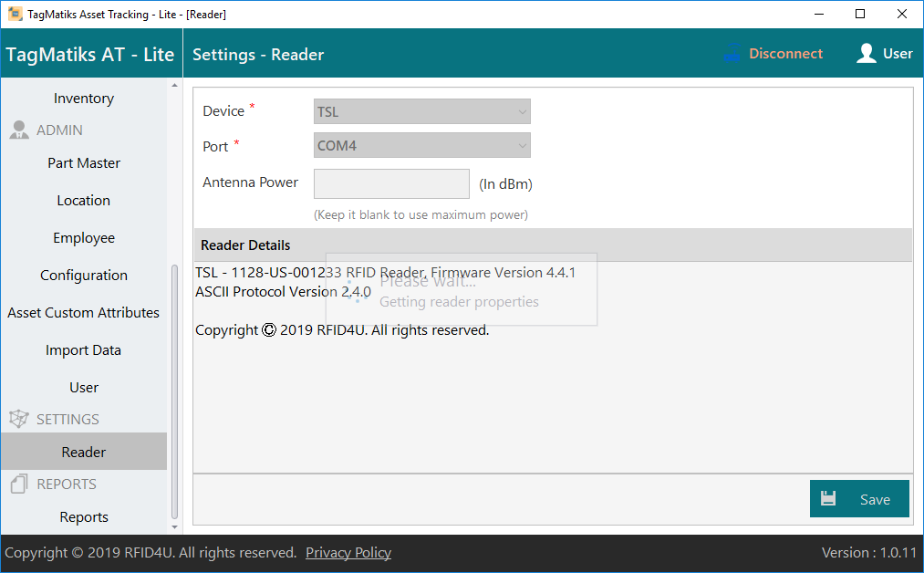924x573 pixels.
Task: Expand the Port dropdown showing COM4
Action: (421, 146)
